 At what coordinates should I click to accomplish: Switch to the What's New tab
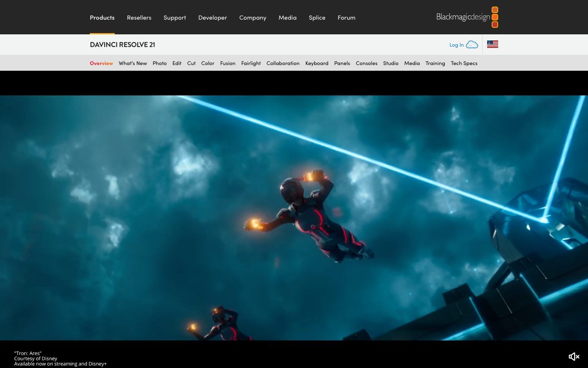pos(133,63)
